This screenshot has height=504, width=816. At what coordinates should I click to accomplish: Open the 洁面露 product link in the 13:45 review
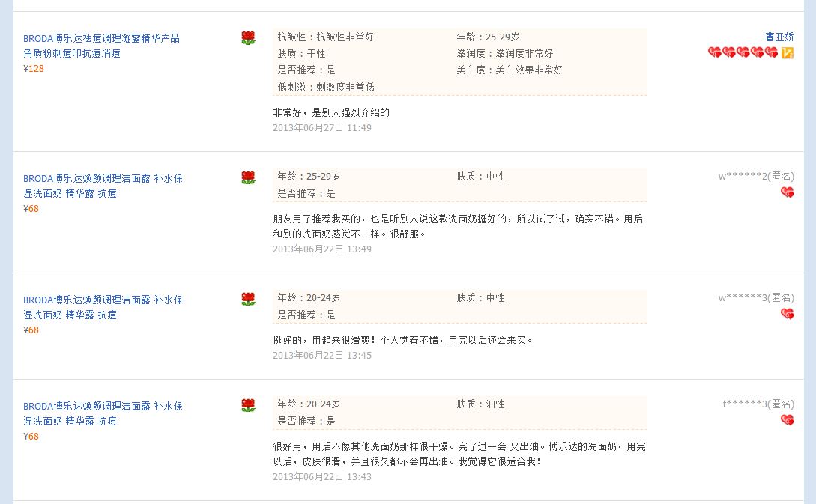(x=103, y=307)
